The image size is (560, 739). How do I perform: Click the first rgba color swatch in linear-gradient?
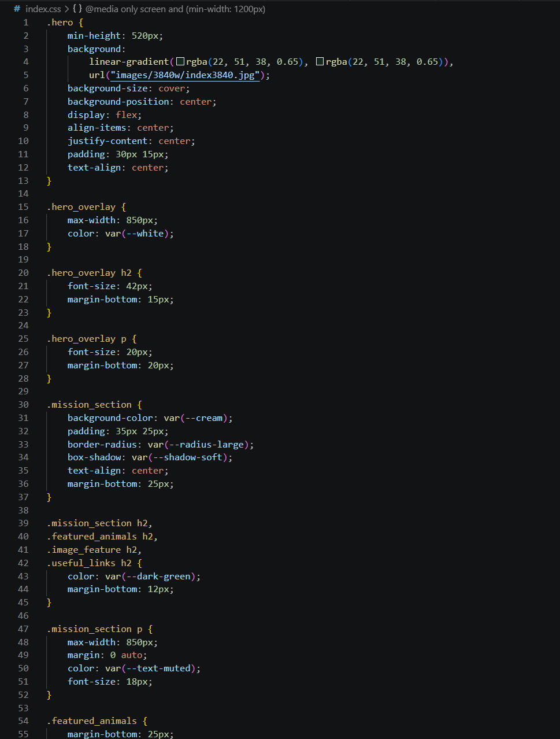[180, 62]
